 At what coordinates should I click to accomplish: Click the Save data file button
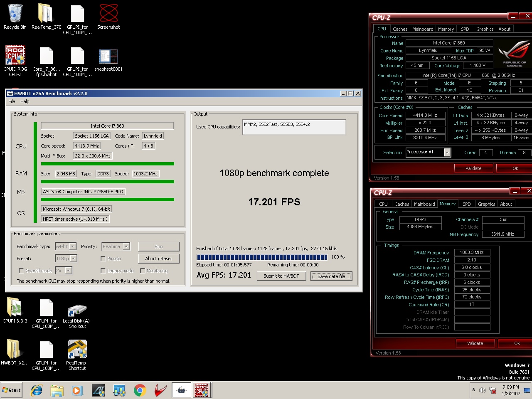(331, 276)
